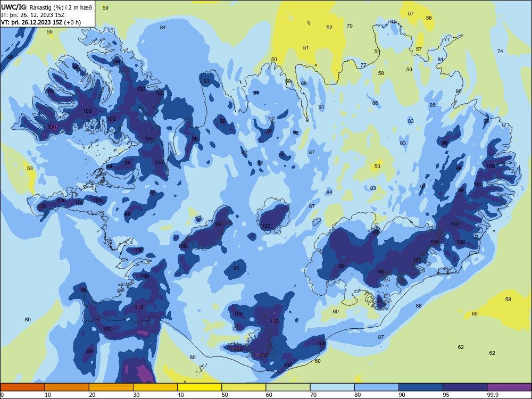Click the orange 10–20 legend swatch
This screenshot has height=399, width=532.
[x=67, y=387]
